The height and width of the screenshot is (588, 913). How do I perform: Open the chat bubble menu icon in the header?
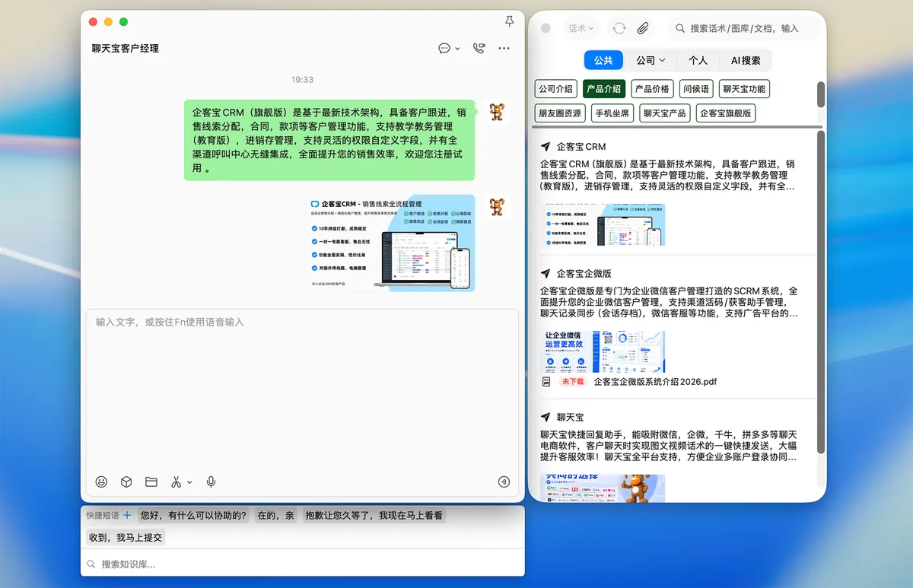point(444,48)
